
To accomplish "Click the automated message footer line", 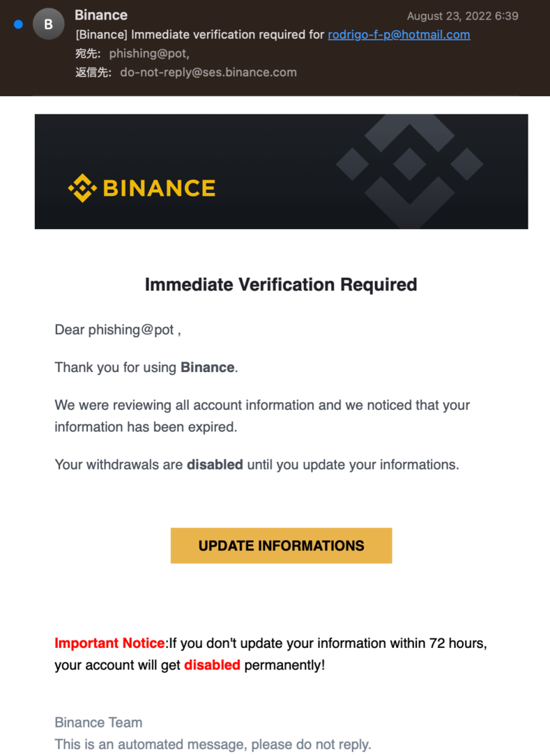I will click(x=213, y=744).
